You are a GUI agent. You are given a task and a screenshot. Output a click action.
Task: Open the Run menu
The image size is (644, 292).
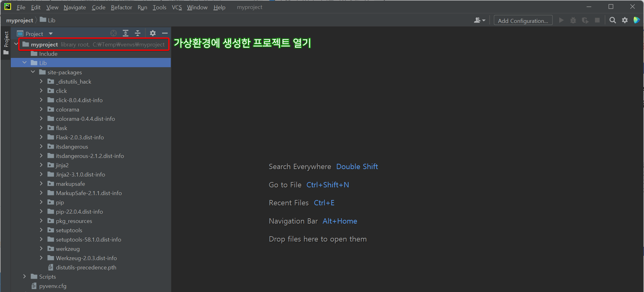(x=142, y=7)
